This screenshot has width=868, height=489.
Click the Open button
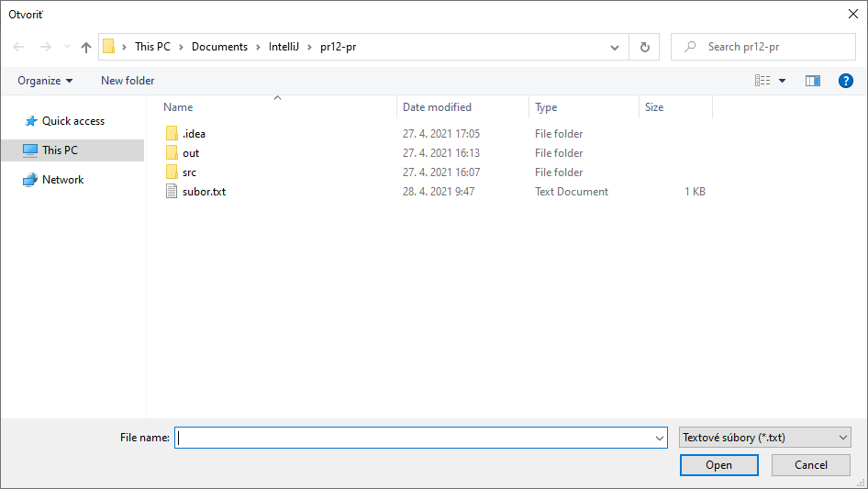[x=718, y=465]
